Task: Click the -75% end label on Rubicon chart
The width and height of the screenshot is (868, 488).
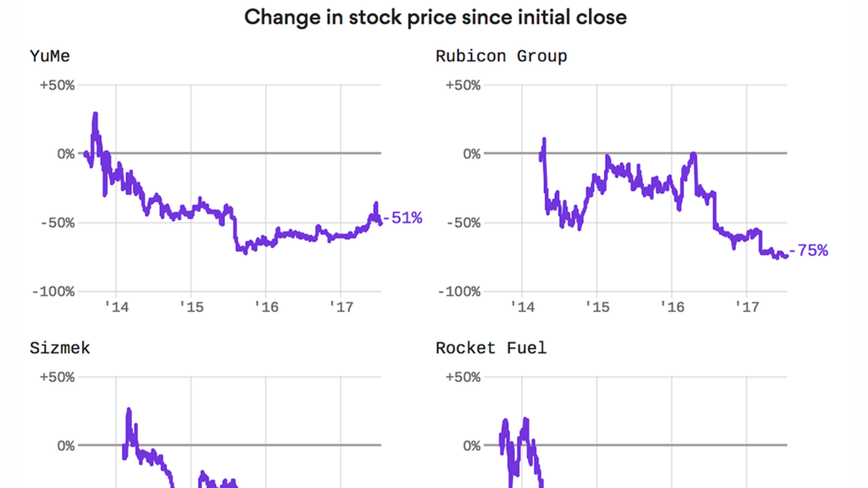Action: (808, 250)
